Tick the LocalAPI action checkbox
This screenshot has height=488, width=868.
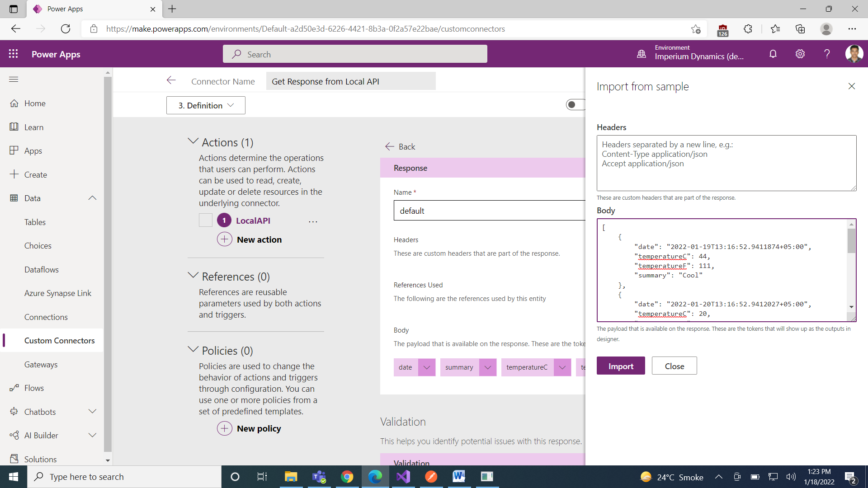pos(206,220)
